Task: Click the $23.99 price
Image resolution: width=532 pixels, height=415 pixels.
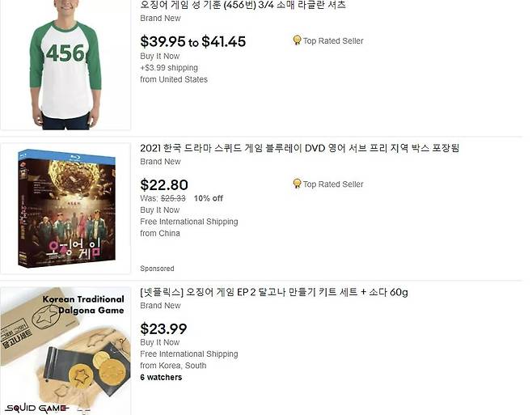Action: tap(163, 328)
